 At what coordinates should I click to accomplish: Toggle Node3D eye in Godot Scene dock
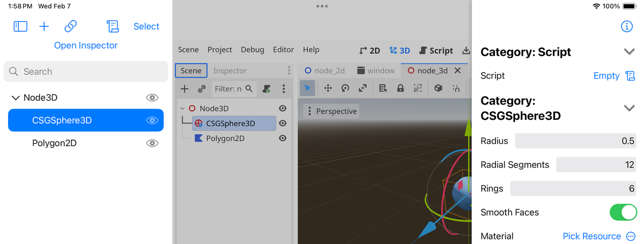click(x=283, y=109)
